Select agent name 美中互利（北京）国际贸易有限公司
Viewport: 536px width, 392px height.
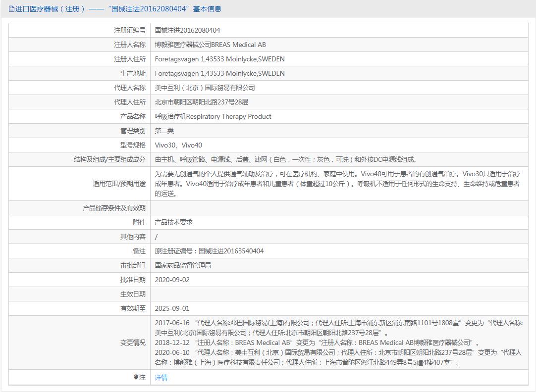(205, 88)
